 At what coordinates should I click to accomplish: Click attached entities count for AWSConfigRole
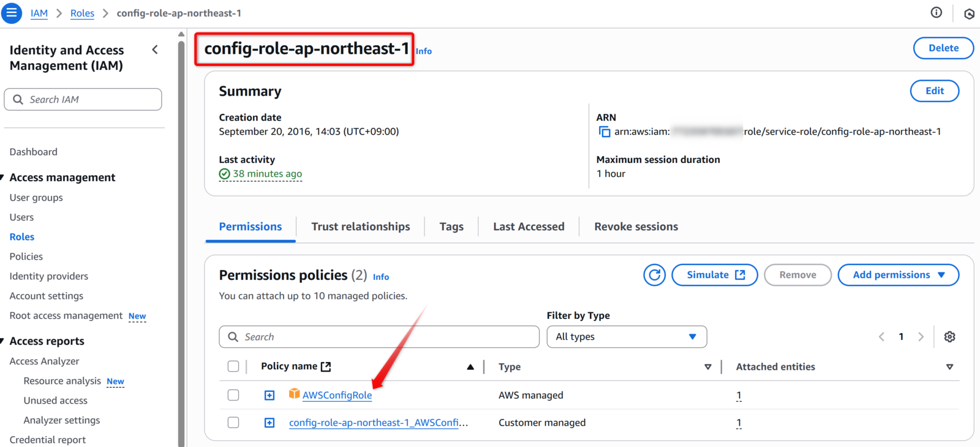click(739, 396)
